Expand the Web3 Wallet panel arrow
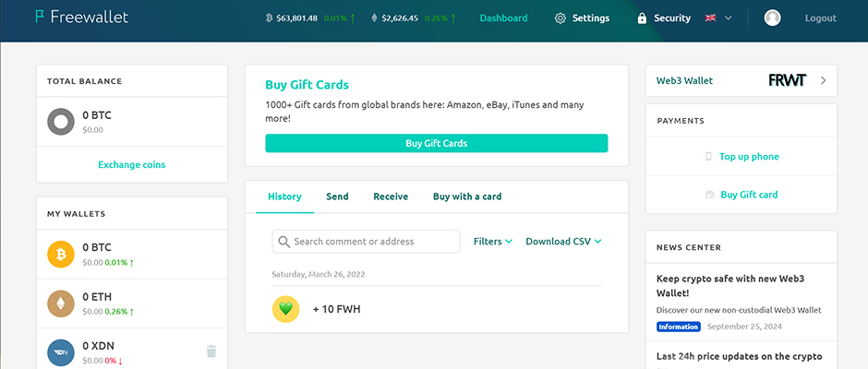Image resolution: width=868 pixels, height=369 pixels. [x=823, y=80]
